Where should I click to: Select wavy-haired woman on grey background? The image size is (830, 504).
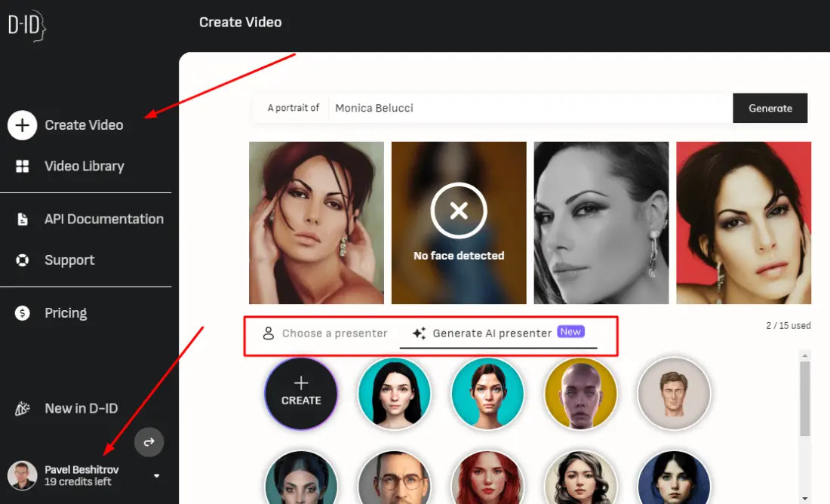(581, 478)
